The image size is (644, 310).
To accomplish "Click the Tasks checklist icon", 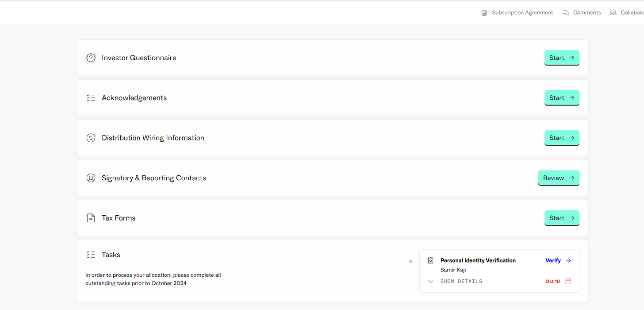I will (91, 255).
